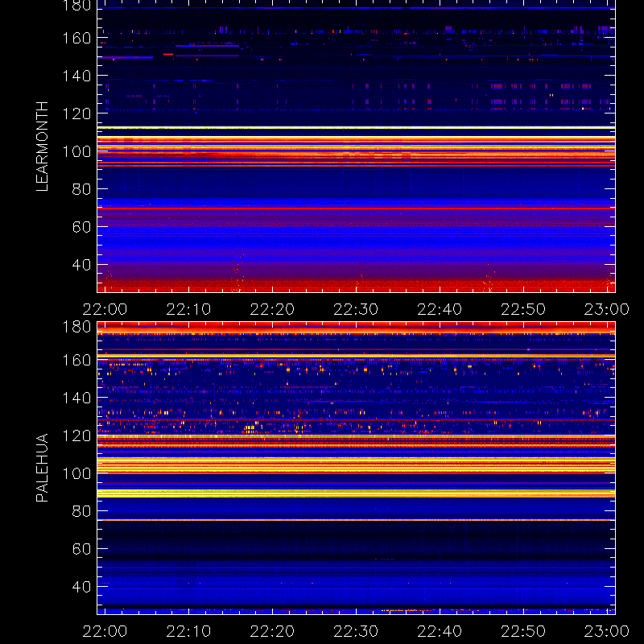Pick the 22:30 time label under Palehua plot
Screen dimensions: 644x644
(356, 631)
